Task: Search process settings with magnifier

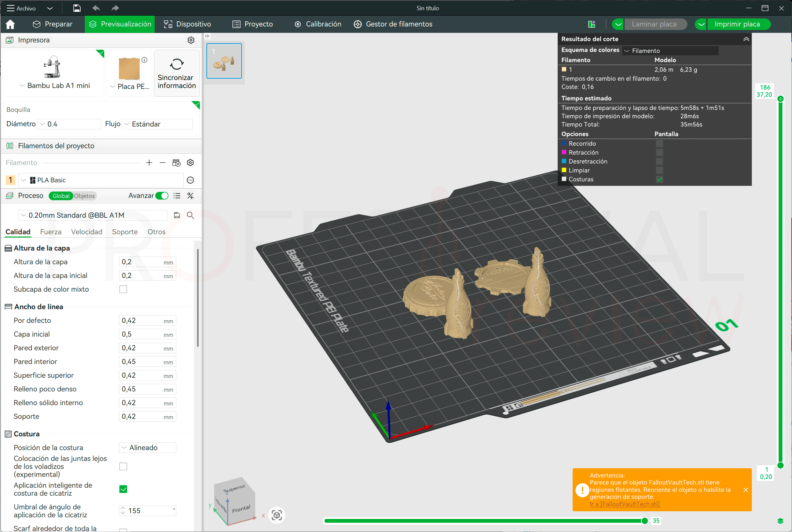Action: click(x=190, y=215)
